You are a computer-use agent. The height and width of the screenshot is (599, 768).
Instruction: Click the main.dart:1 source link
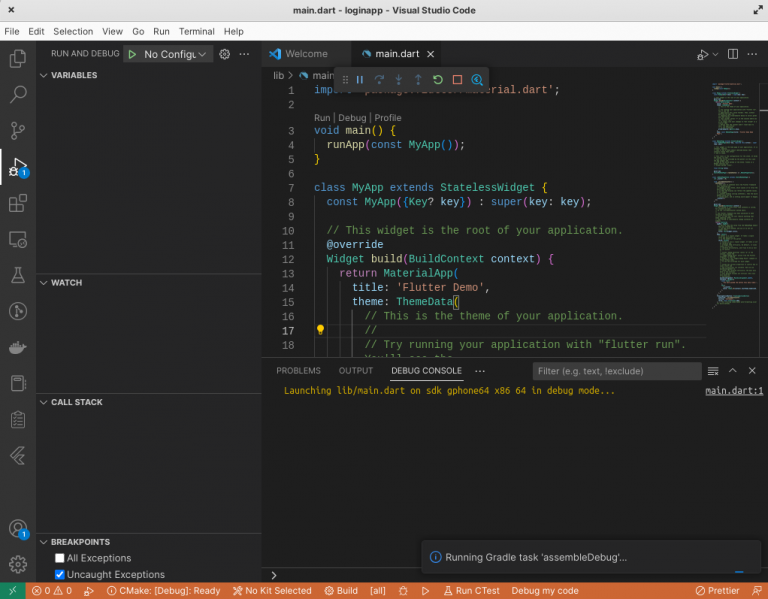click(x=734, y=391)
